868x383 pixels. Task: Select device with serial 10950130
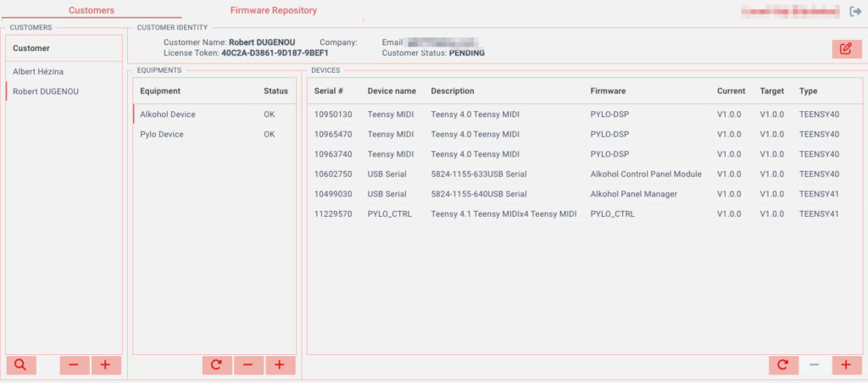[x=332, y=114]
